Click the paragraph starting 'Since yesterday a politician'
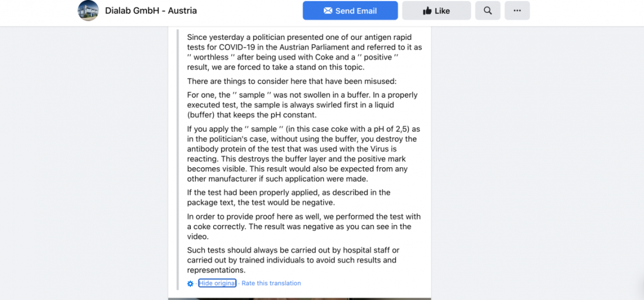 pos(304,51)
